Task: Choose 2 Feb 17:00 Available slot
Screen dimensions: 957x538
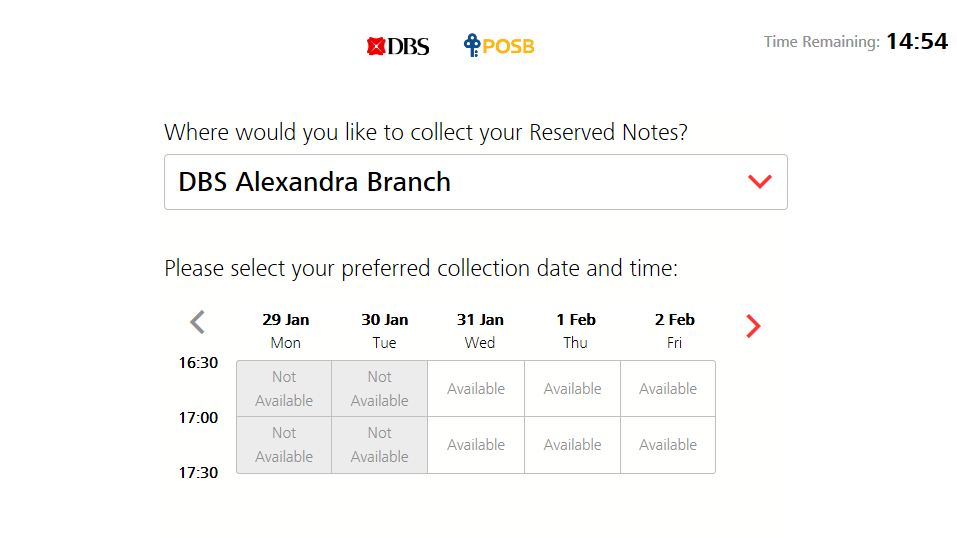Action: 668,445
